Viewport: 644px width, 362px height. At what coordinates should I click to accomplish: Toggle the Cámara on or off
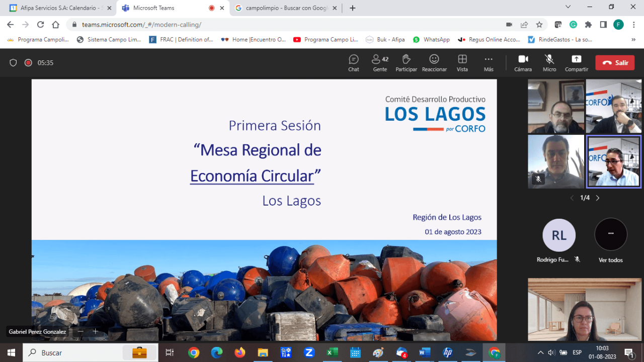(x=523, y=63)
